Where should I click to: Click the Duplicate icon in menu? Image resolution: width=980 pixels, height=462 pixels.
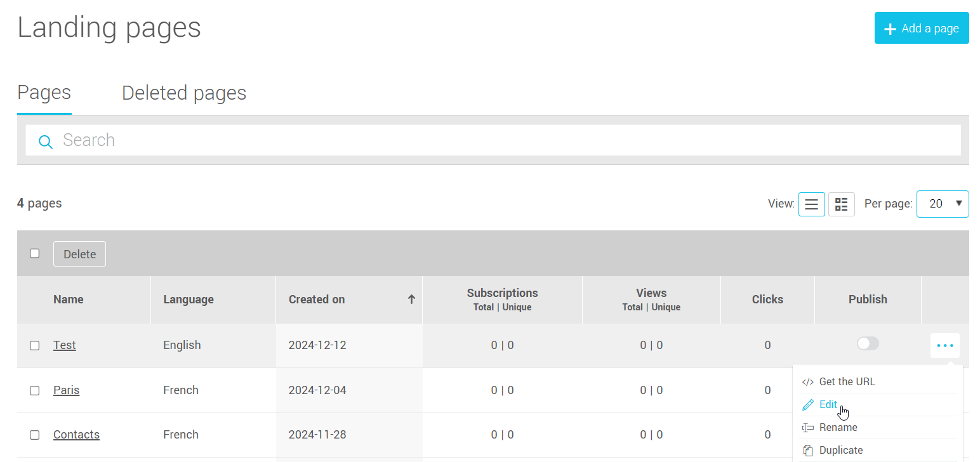pos(807,451)
